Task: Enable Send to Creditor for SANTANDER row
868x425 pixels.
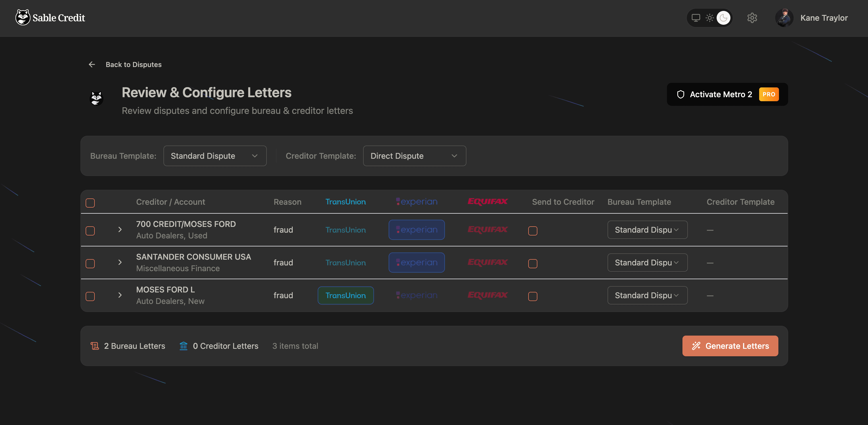Action: click(533, 263)
